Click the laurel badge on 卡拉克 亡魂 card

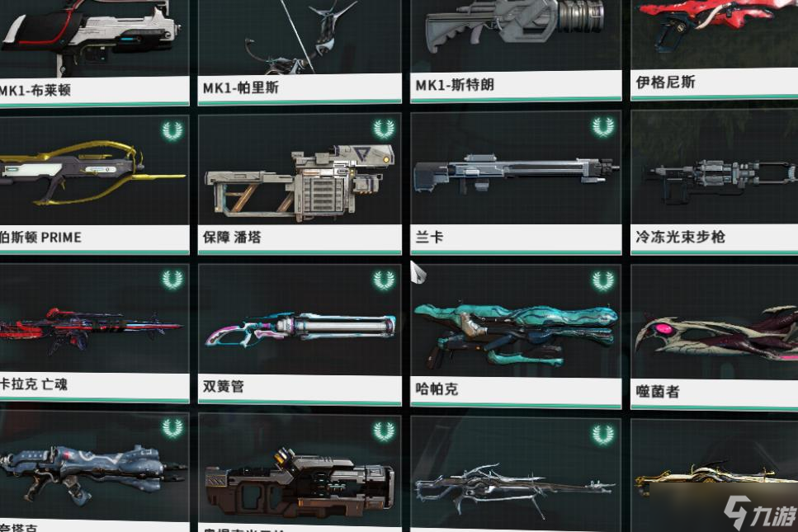(172, 280)
